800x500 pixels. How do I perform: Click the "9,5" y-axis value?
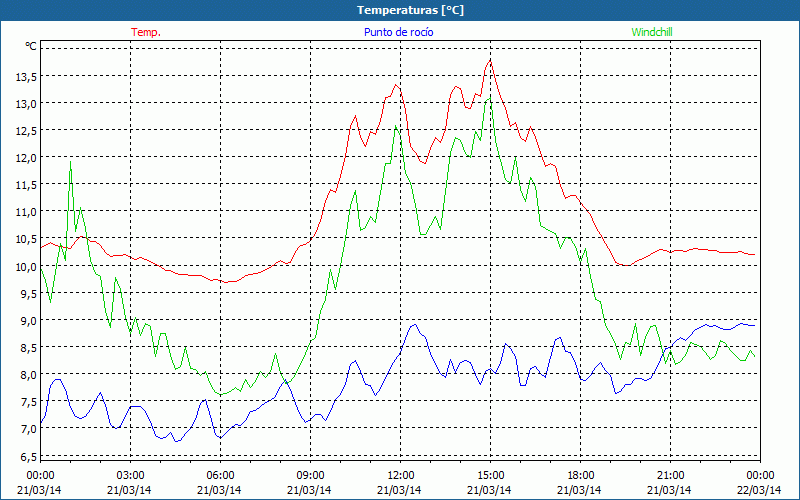[28, 293]
